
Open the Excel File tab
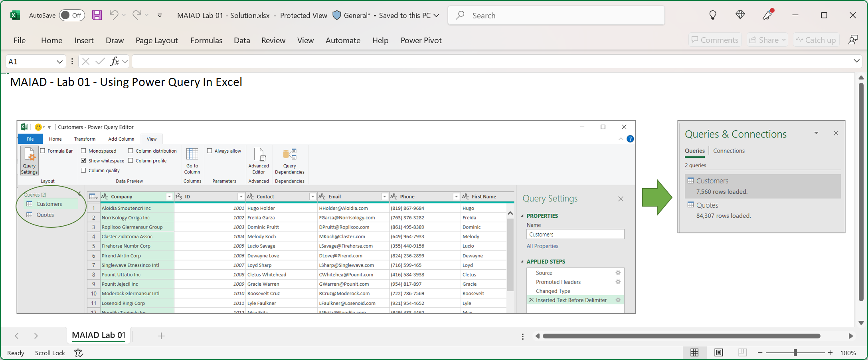[x=20, y=40]
